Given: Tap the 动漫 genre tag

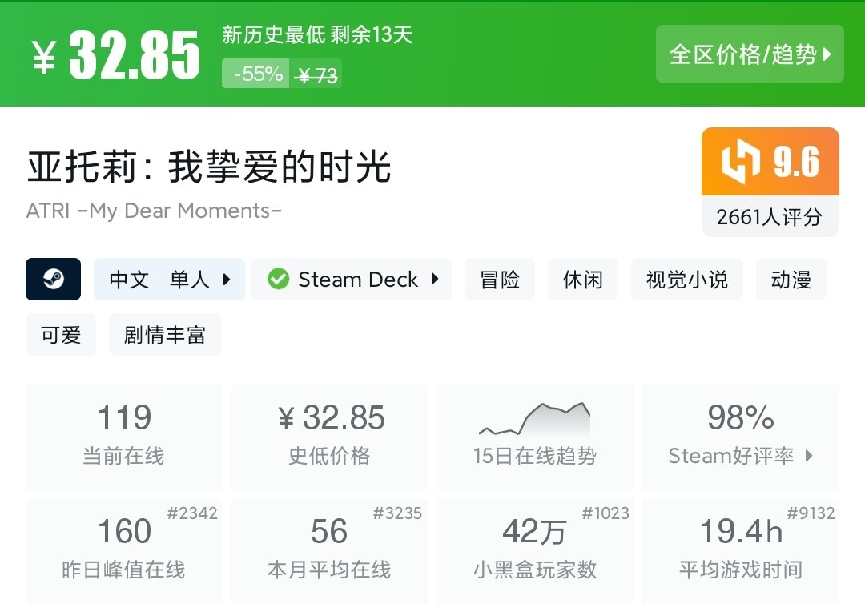Looking at the screenshot, I should pos(791,279).
